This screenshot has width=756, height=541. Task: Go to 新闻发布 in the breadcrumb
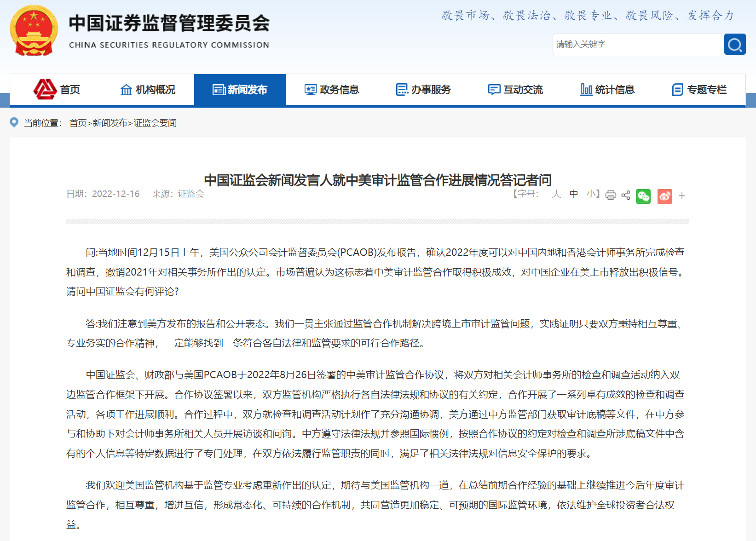coord(110,123)
